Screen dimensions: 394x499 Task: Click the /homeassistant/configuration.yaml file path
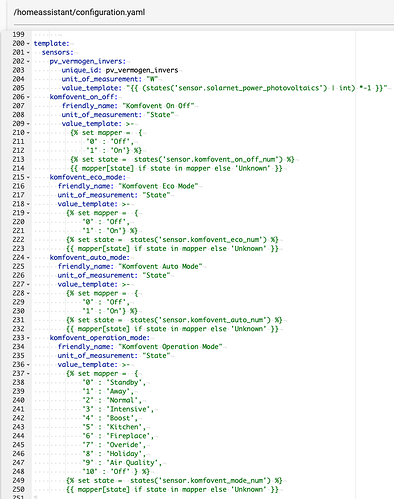click(79, 12)
